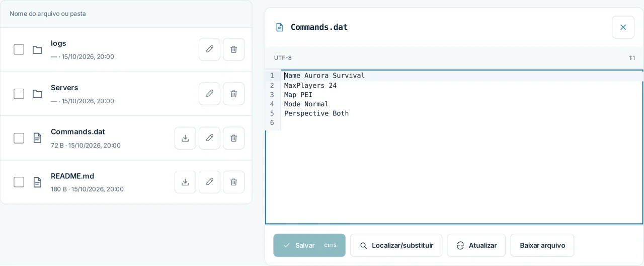Close the Commands.dat editor panel
The image size is (644, 266).
[623, 27]
